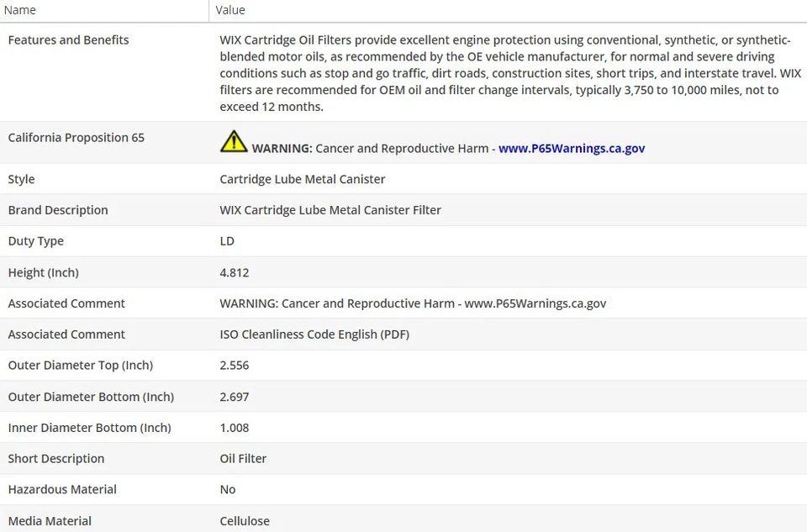Click the Short Description value Oil Filter

coord(243,458)
